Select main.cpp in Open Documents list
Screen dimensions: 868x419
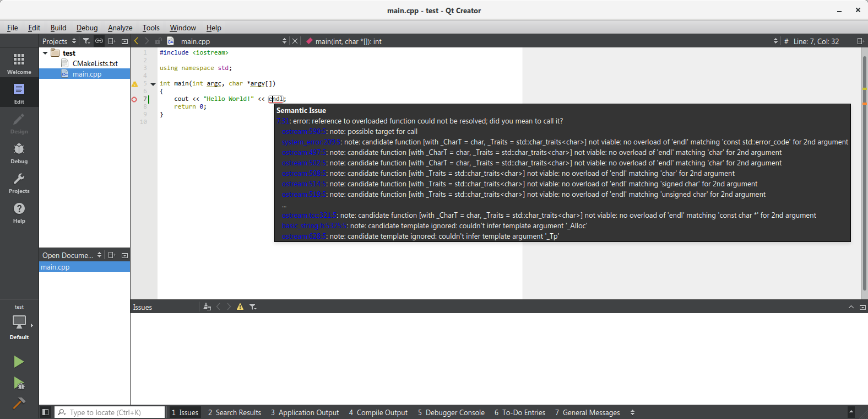[84, 267]
